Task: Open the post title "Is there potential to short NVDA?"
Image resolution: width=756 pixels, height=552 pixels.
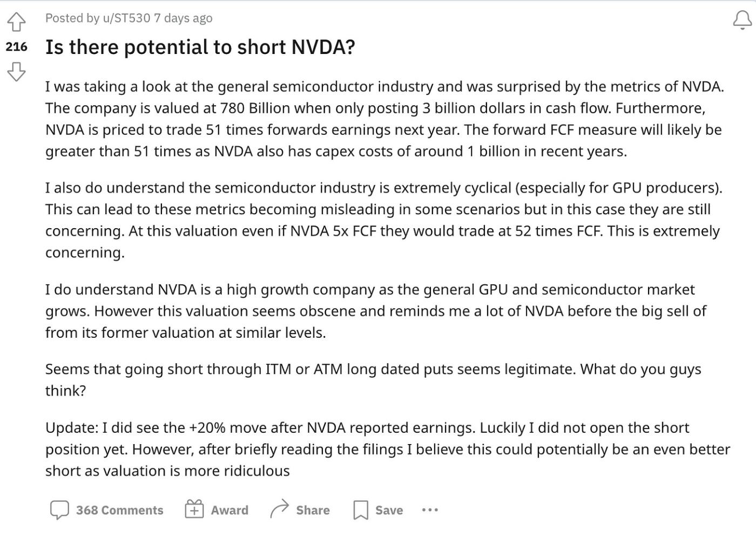Action: pyautogui.click(x=200, y=47)
